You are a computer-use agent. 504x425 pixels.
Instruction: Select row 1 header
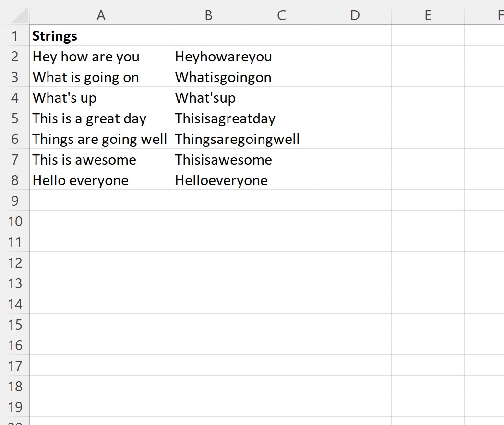(15, 35)
